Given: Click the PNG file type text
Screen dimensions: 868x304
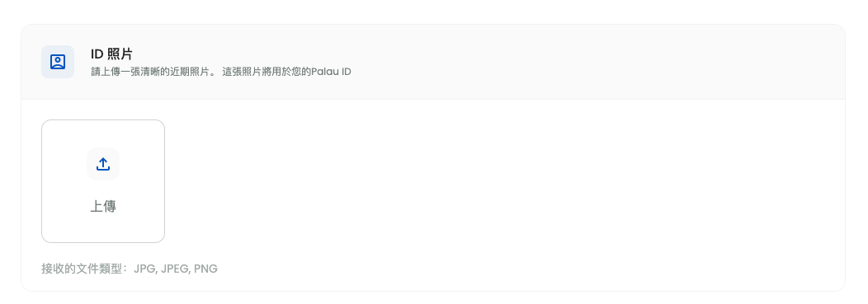Looking at the screenshot, I should [206, 269].
